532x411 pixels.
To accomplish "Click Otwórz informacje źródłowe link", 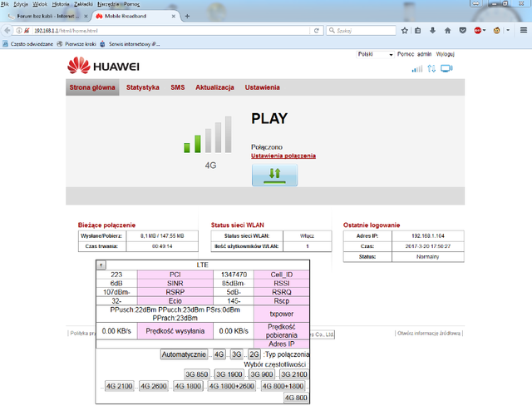I will 429,334.
